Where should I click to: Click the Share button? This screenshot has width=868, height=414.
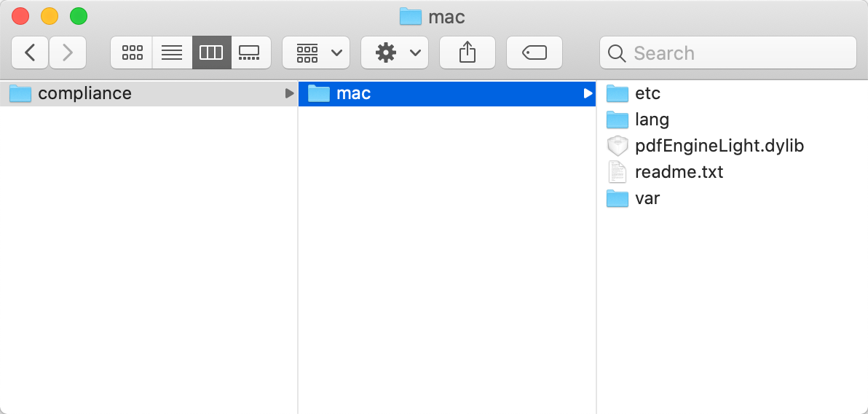click(x=467, y=52)
